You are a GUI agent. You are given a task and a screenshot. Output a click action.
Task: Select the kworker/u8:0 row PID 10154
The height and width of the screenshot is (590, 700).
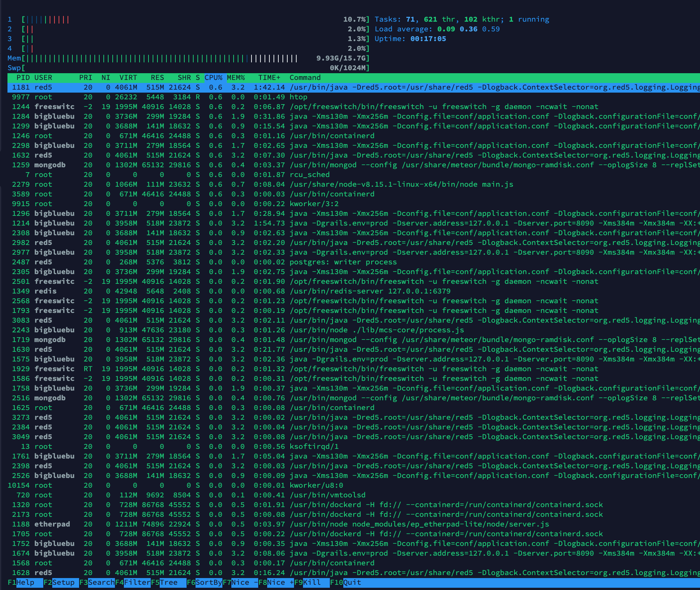click(354, 485)
